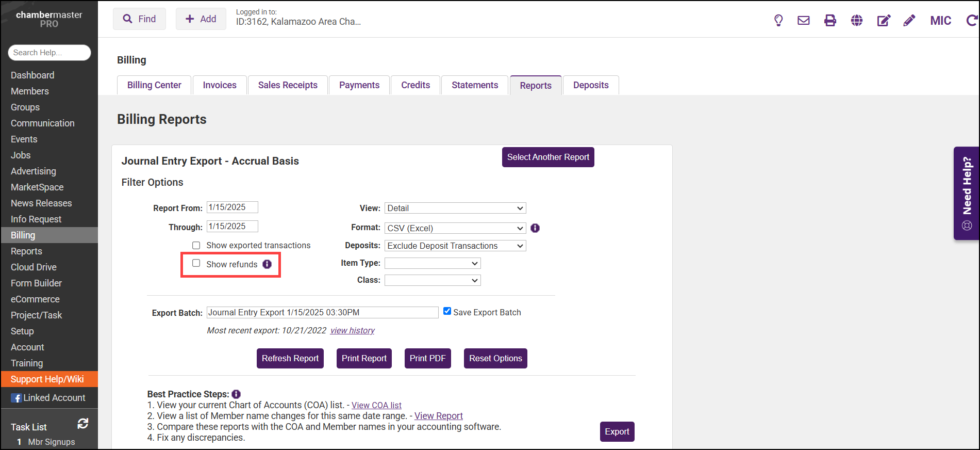Click the printer icon in top toolbar

830,21
